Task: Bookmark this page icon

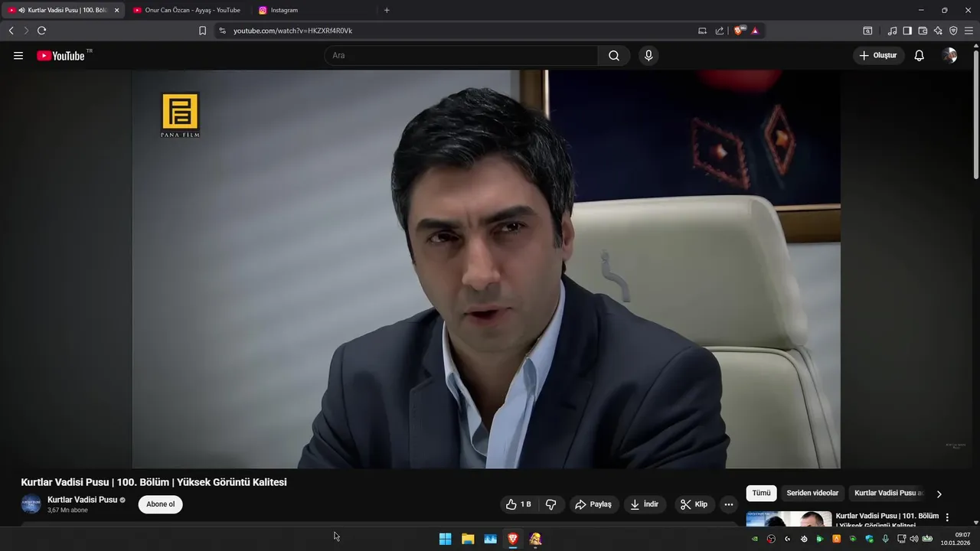Action: [x=202, y=31]
